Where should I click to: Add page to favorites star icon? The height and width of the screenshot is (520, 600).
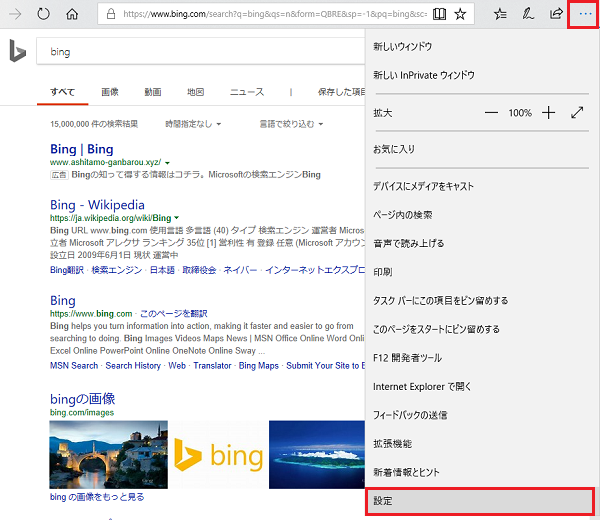click(x=460, y=14)
